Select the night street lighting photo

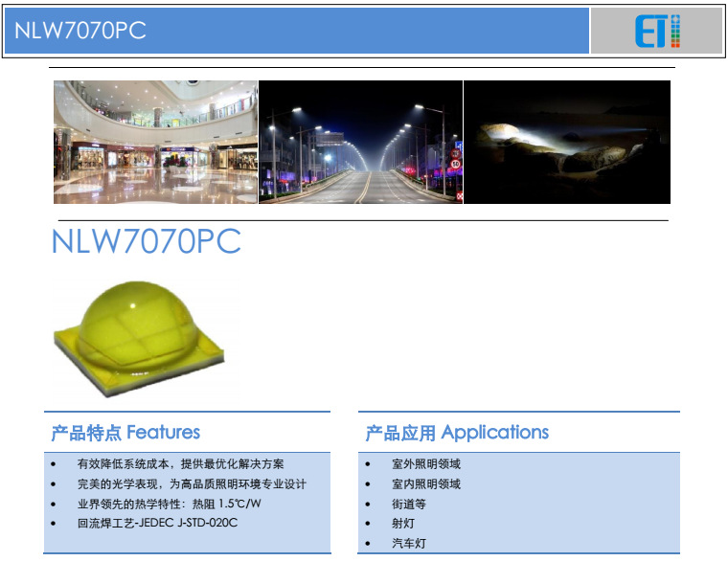[x=361, y=142]
